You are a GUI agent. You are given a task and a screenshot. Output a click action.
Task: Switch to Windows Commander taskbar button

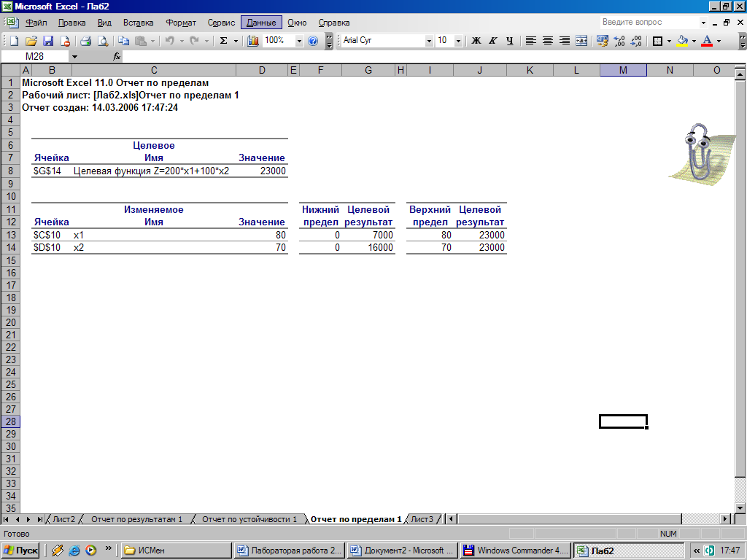pos(516,551)
